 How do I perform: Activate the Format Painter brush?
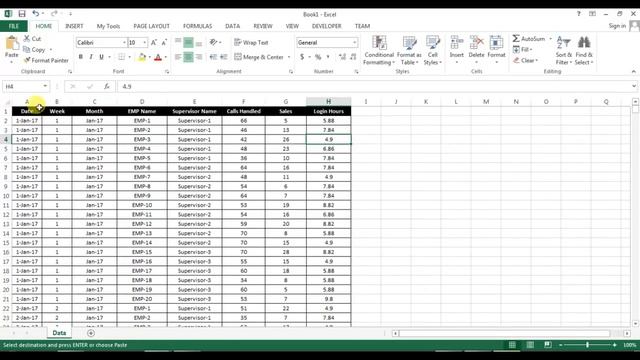[27, 60]
